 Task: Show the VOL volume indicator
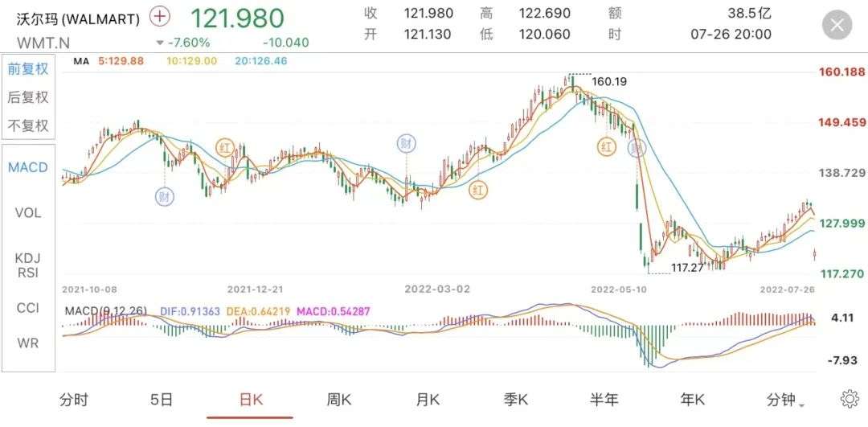[x=28, y=213]
